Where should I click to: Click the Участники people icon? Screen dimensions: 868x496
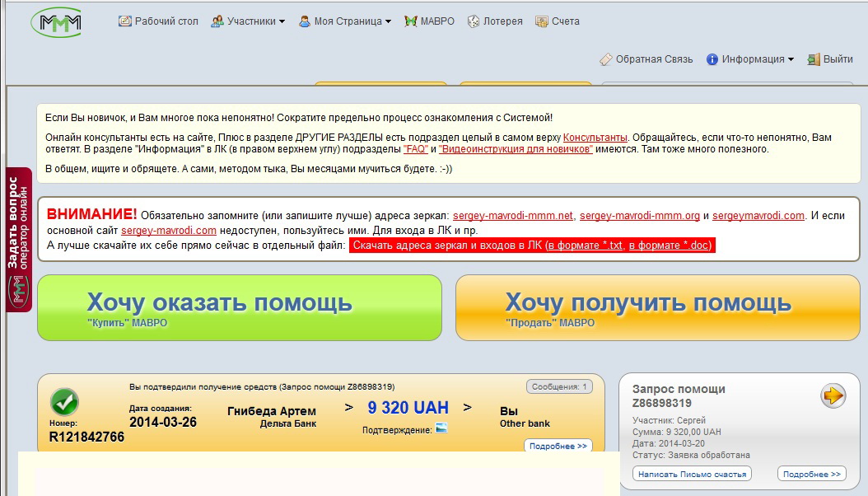click(217, 21)
